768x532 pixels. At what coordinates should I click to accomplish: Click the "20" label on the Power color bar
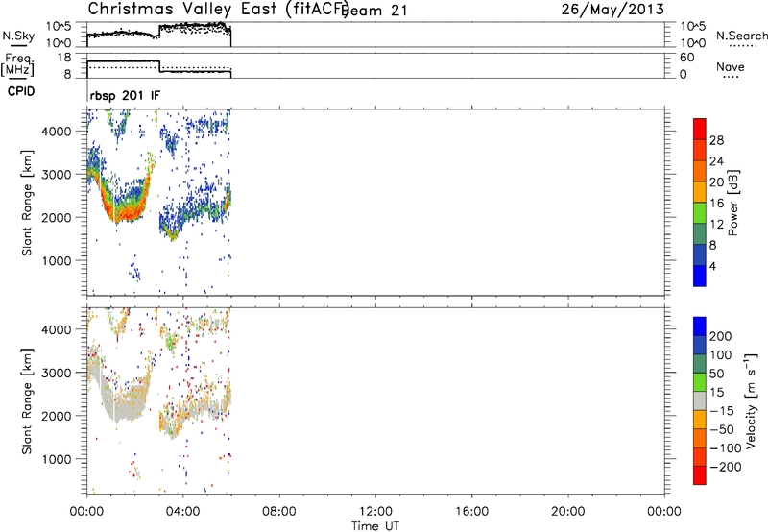pyautogui.click(x=716, y=182)
